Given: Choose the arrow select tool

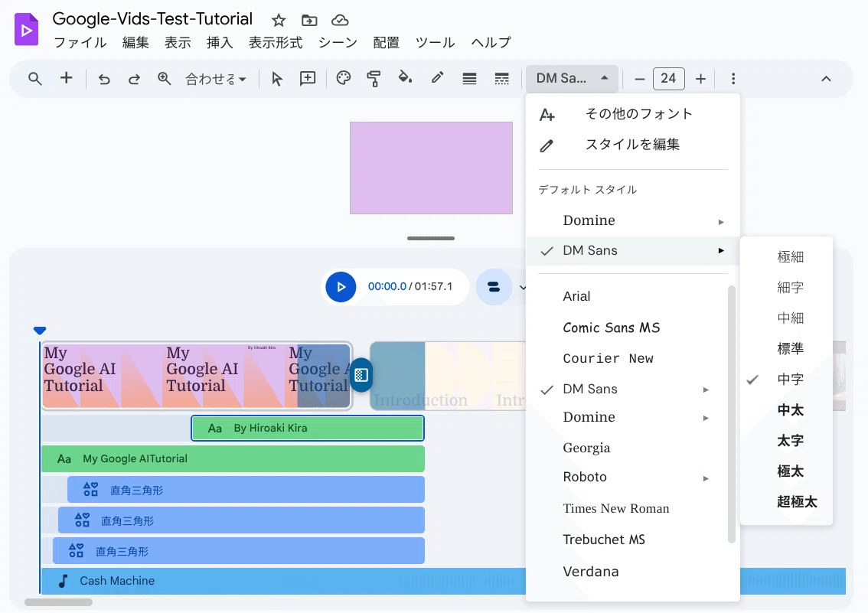Looking at the screenshot, I should point(277,79).
